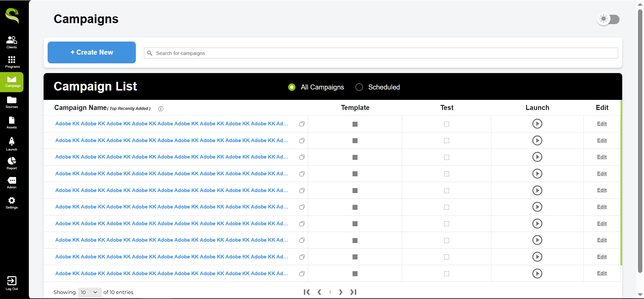Click the Create New button
The image size is (644, 299).
pos(92,52)
